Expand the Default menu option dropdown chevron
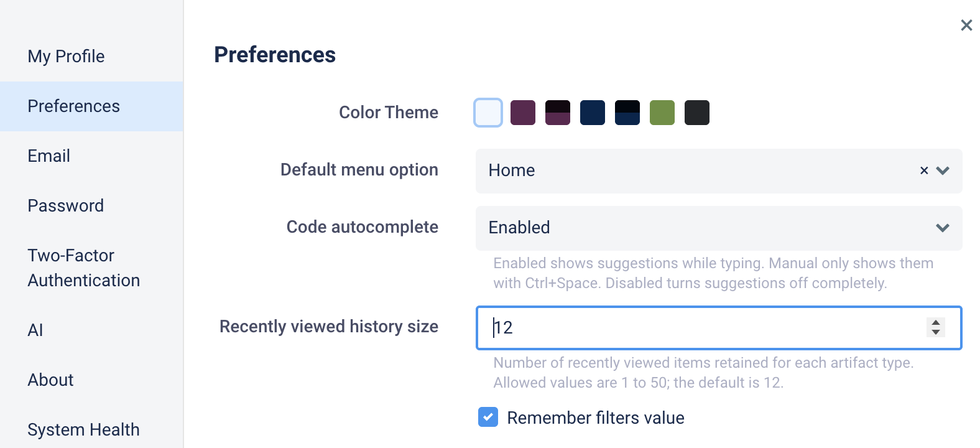 pos(943,170)
